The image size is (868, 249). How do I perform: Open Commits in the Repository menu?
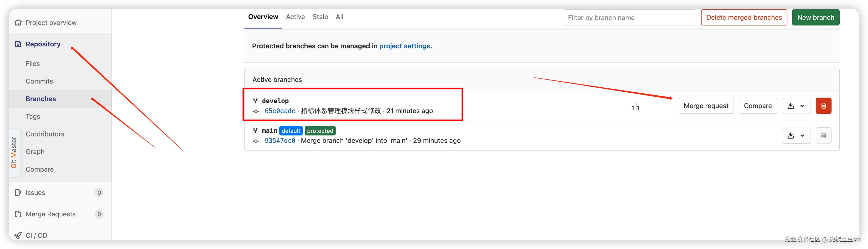(39, 81)
